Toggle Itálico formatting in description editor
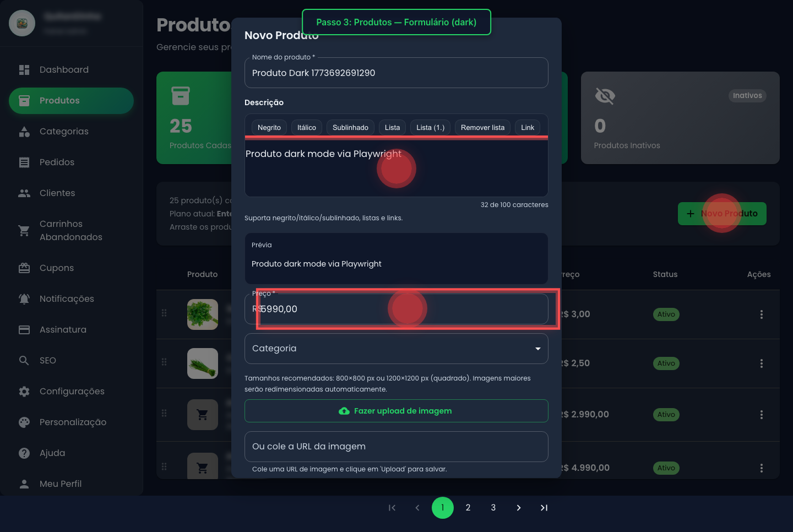 (x=306, y=128)
